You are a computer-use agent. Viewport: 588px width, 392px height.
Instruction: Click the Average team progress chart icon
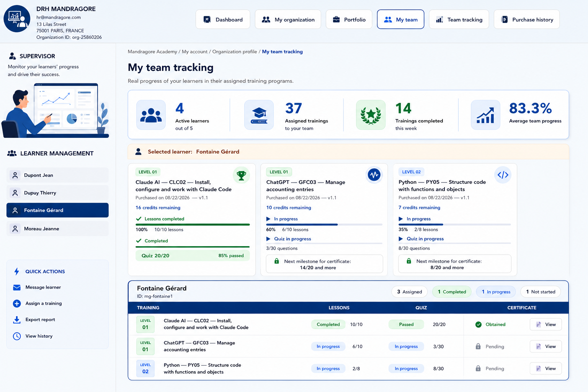point(485,115)
